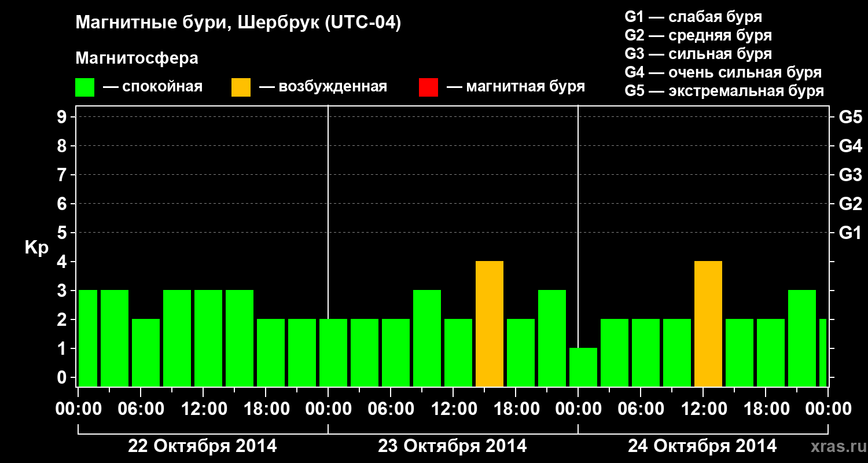Image resolution: width=868 pixels, height=463 pixels.
Task: Click the Магнитосфера heading
Action: [137, 58]
